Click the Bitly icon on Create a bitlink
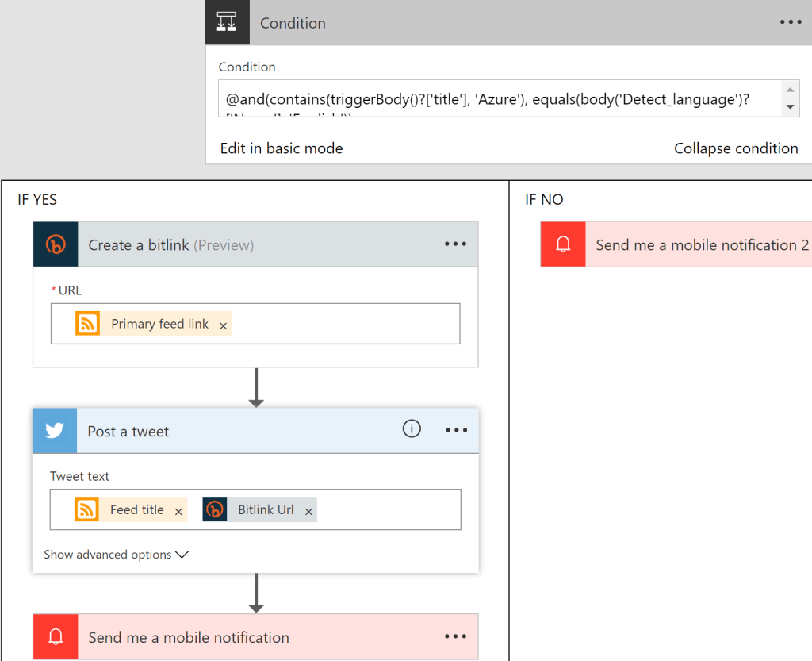 point(56,244)
